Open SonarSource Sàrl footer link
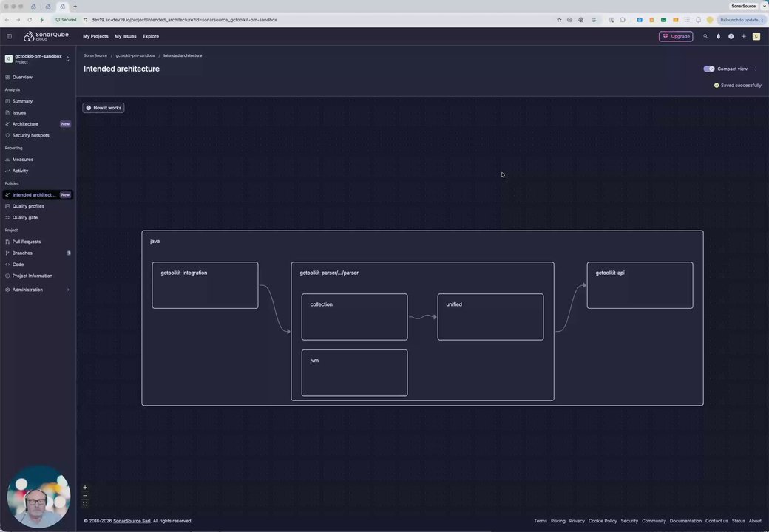 pyautogui.click(x=132, y=521)
